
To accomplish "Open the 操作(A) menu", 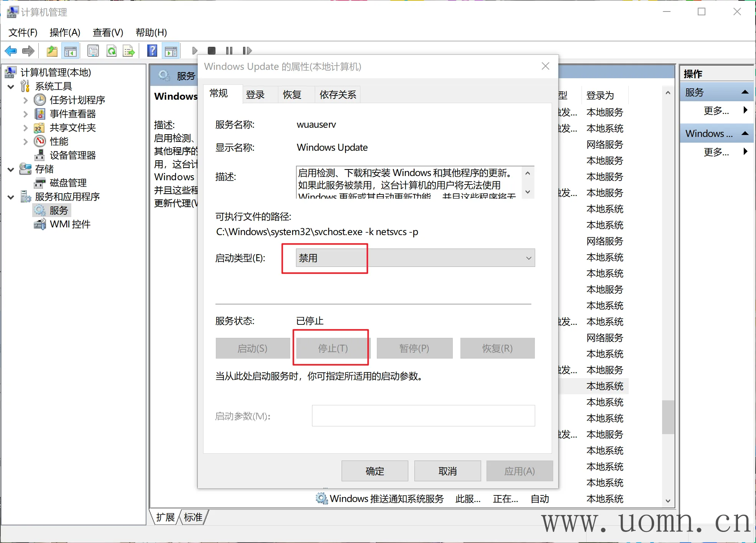I will pyautogui.click(x=65, y=33).
